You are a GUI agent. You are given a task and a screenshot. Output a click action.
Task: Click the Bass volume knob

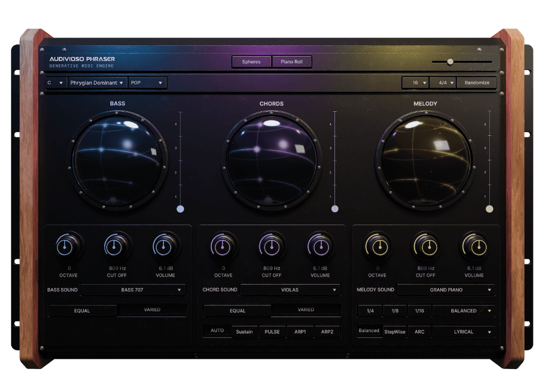tap(163, 247)
